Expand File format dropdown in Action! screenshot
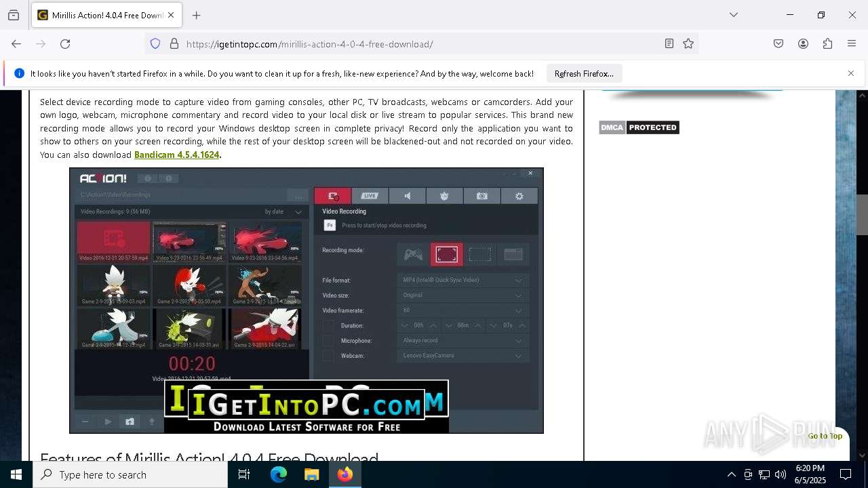This screenshot has width=868, height=488. tap(463, 280)
